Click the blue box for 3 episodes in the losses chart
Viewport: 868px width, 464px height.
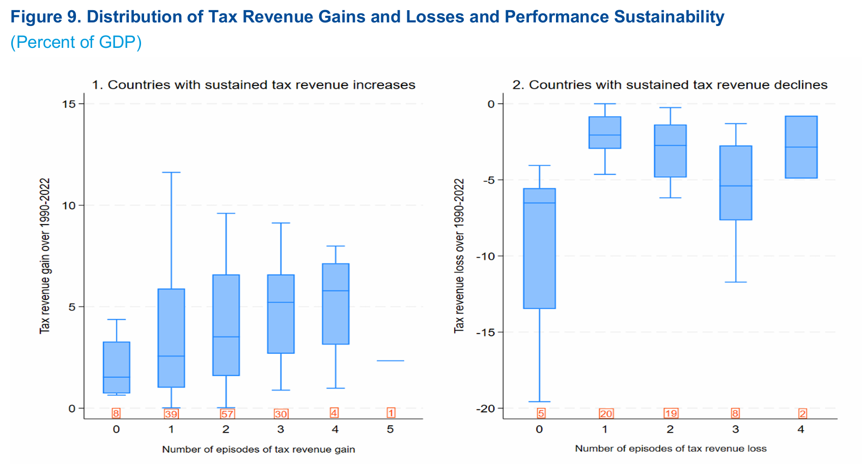(736, 182)
